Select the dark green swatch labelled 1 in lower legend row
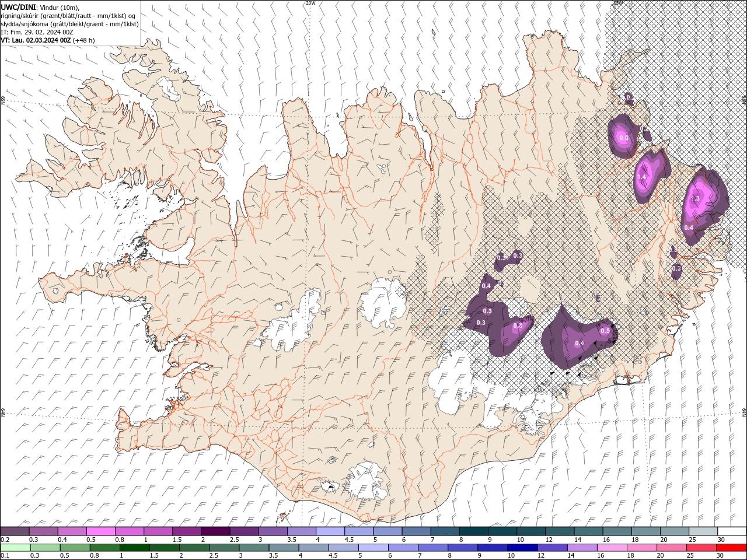 point(134,548)
